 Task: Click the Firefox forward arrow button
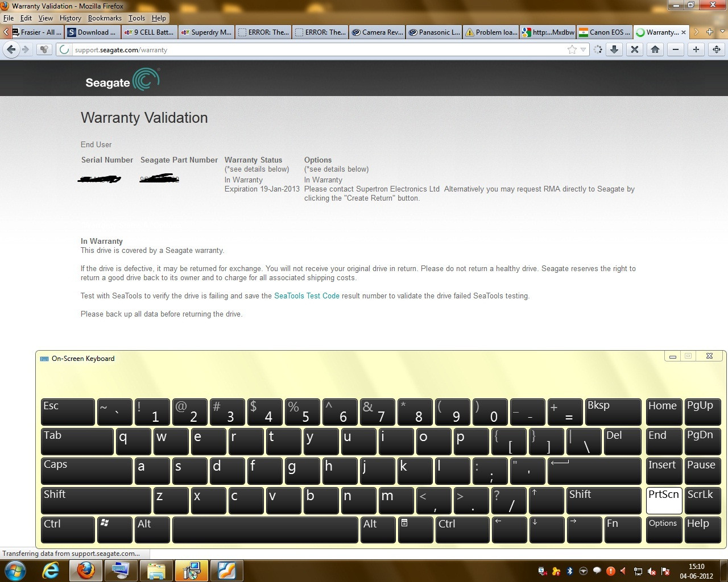25,49
